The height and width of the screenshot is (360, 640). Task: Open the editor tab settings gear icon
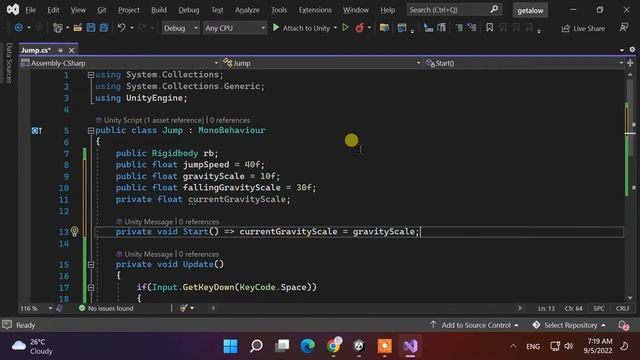click(x=632, y=50)
